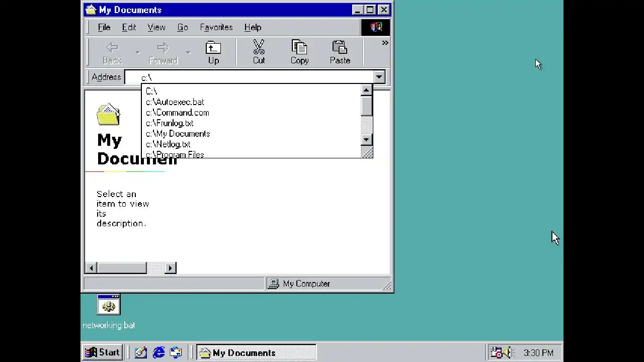Go up one folder level with Up
Screen dimensions: 644x362
coord(213,53)
